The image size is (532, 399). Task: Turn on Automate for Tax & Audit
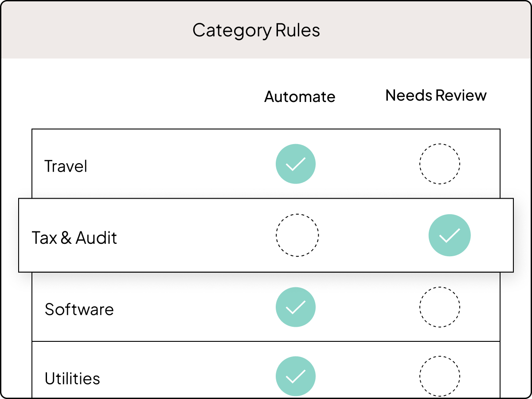point(297,235)
